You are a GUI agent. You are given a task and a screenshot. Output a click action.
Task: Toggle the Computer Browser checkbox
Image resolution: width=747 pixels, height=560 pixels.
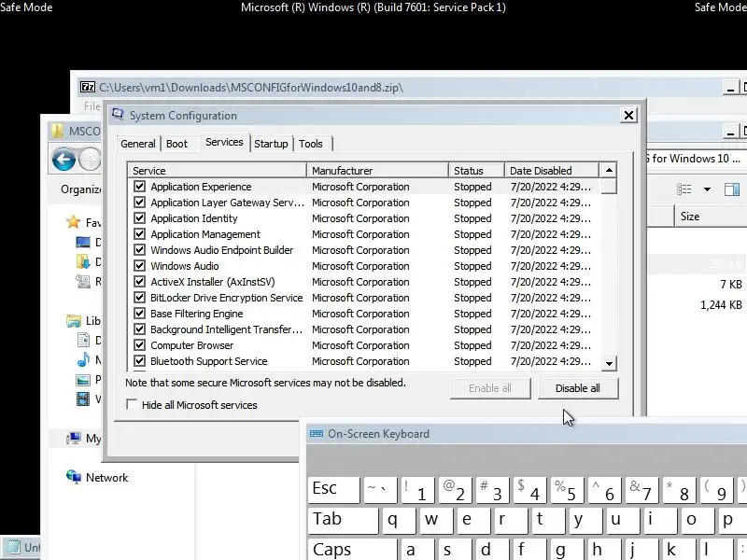coord(139,345)
